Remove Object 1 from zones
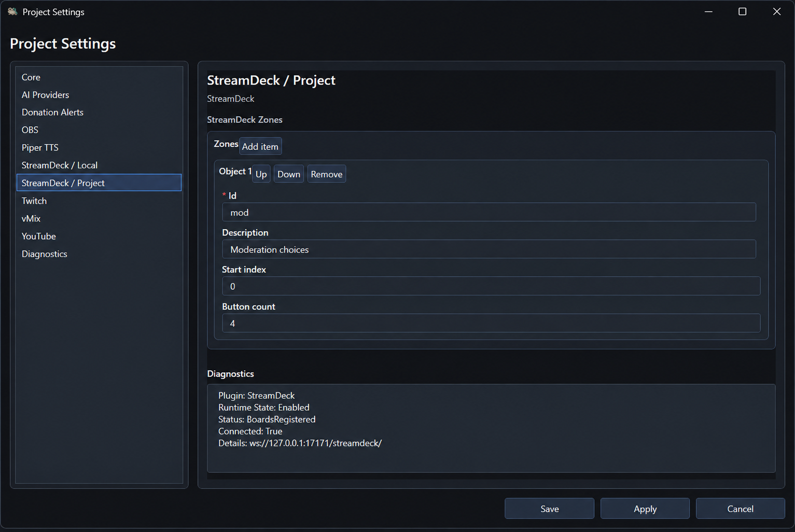 click(x=327, y=174)
